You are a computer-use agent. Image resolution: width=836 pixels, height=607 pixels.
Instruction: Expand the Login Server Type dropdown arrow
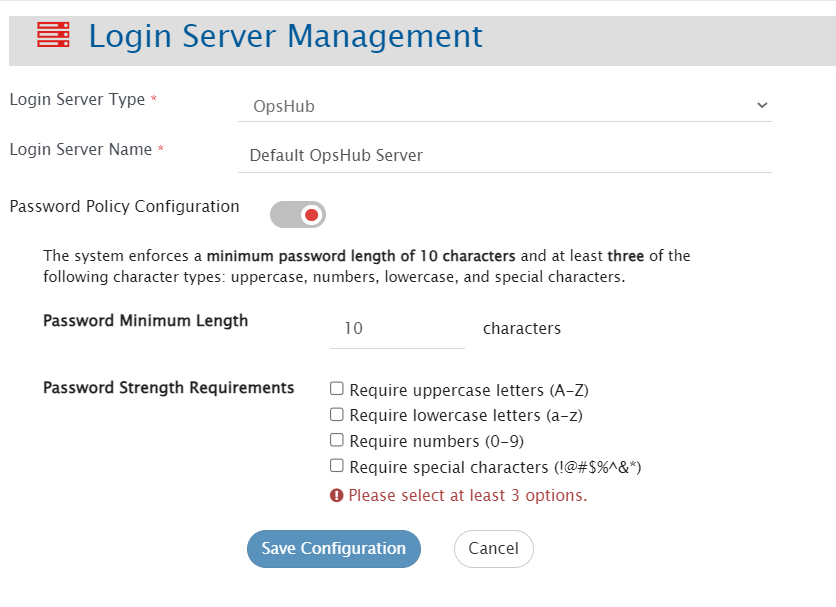(x=762, y=105)
